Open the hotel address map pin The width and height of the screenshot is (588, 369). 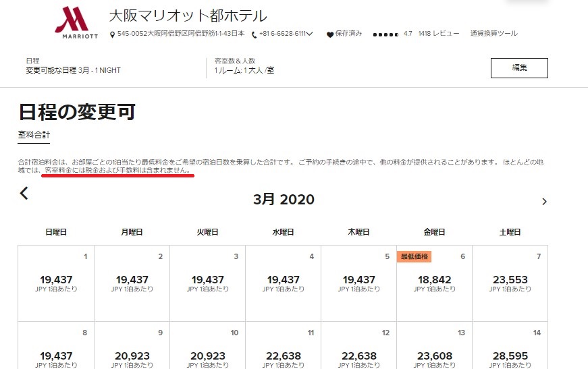pyautogui.click(x=112, y=35)
